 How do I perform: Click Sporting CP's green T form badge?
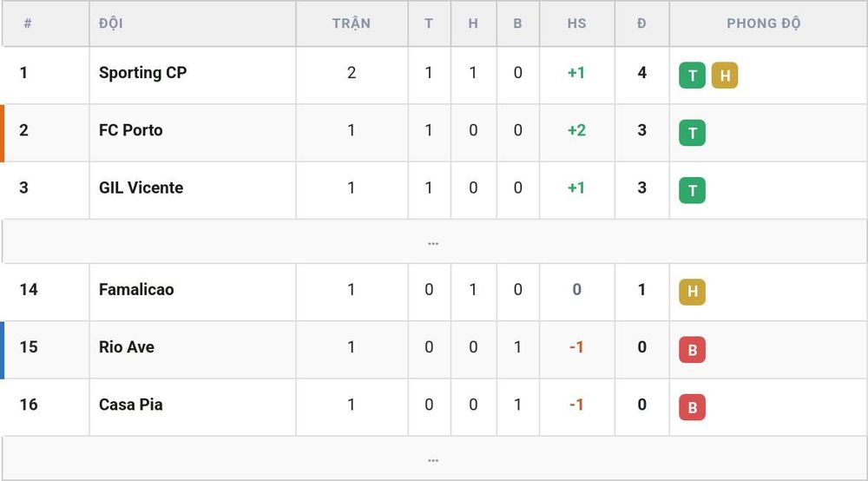click(x=692, y=76)
